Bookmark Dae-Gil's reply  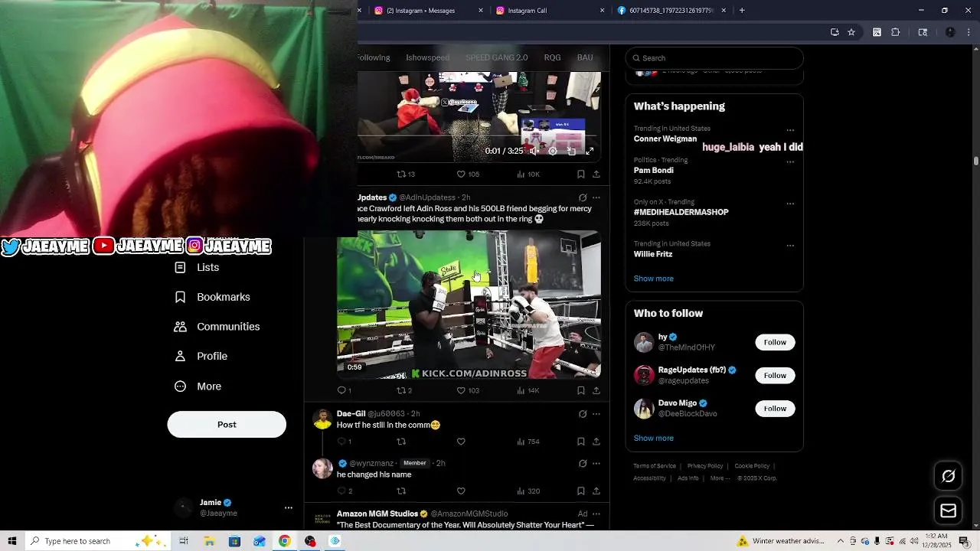pos(581,442)
